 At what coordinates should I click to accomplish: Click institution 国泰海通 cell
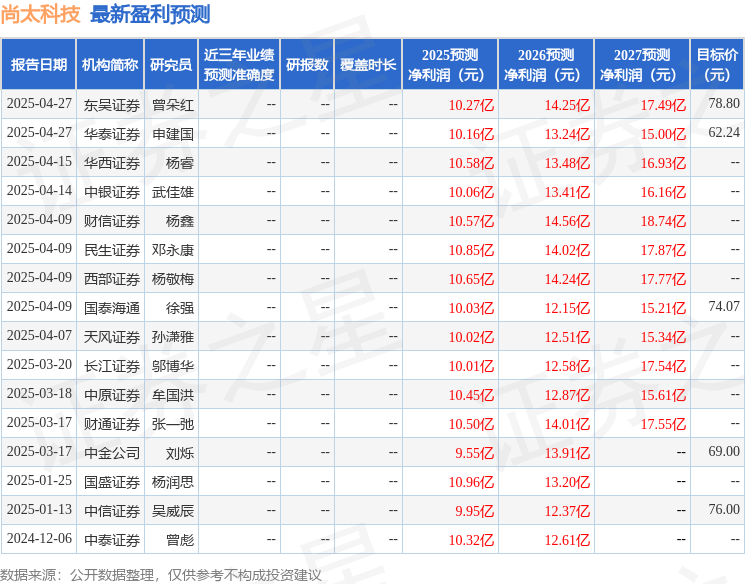pos(112,308)
